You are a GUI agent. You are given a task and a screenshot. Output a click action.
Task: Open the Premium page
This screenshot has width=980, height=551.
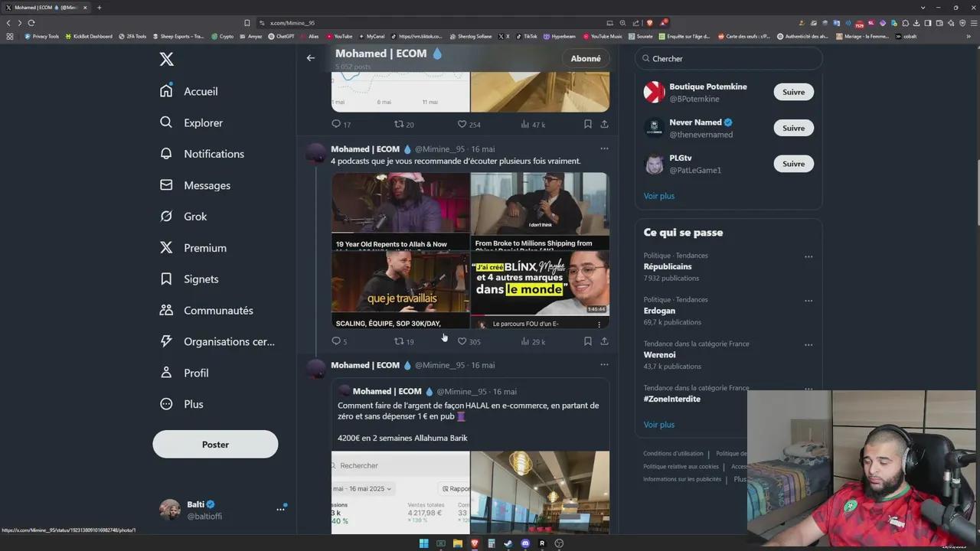coord(193,248)
